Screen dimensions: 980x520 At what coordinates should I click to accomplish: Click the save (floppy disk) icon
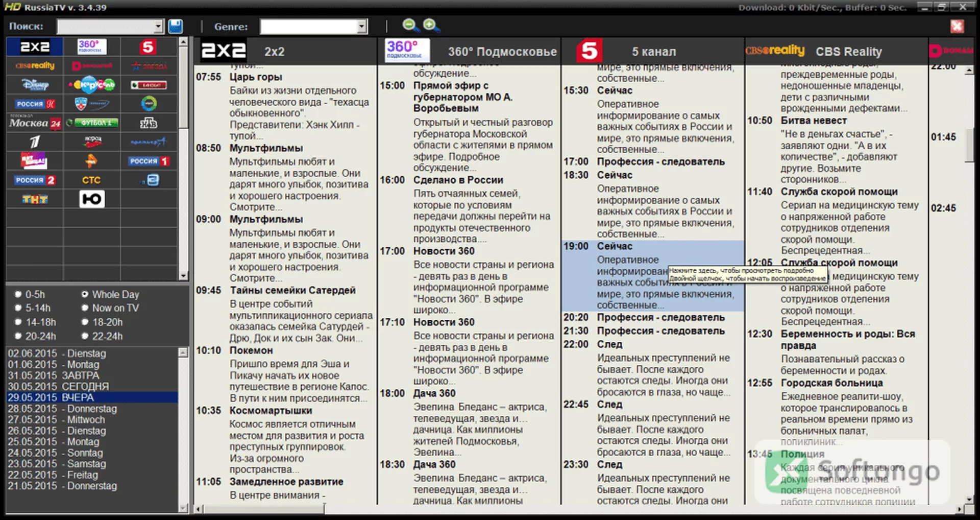coord(176,26)
